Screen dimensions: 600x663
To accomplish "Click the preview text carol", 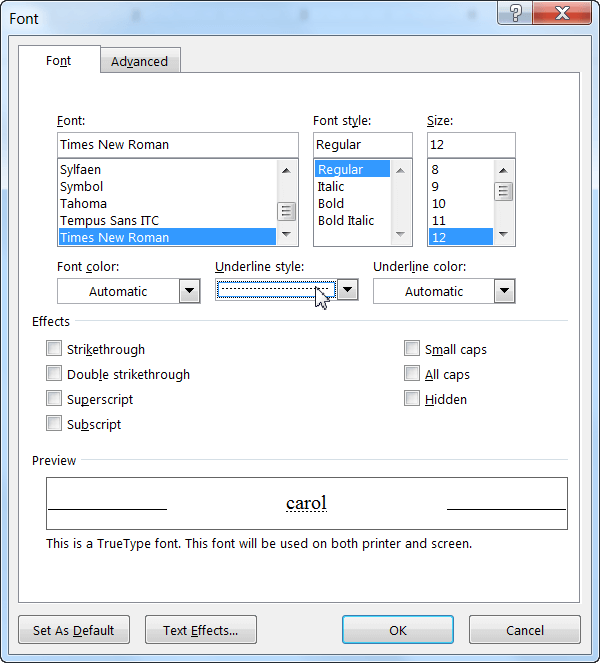I will click(x=307, y=503).
